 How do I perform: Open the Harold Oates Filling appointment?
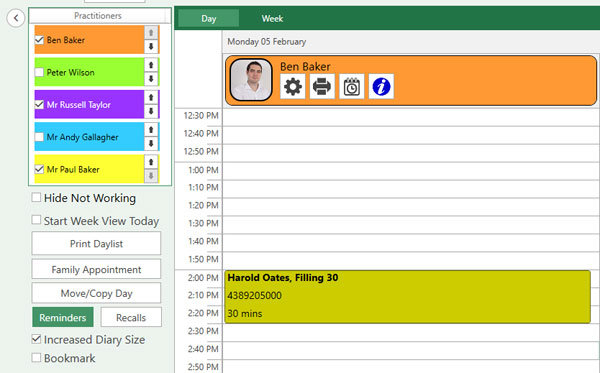tap(408, 297)
